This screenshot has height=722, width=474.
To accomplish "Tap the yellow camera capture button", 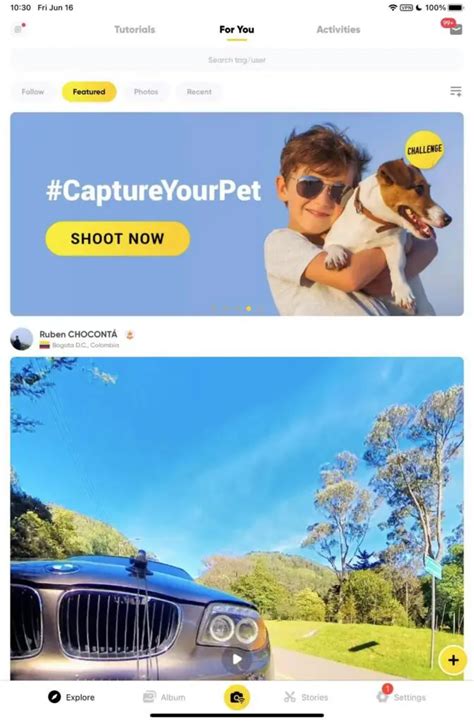I will click(x=237, y=697).
